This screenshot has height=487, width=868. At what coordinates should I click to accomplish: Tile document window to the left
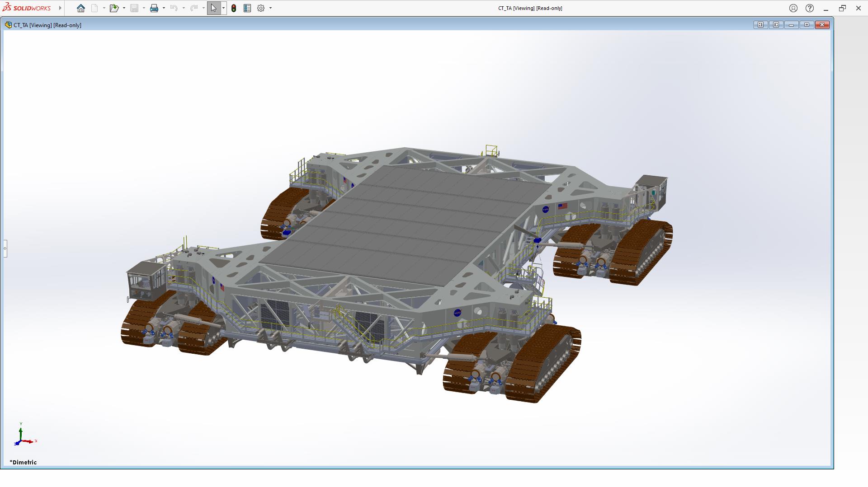click(760, 25)
